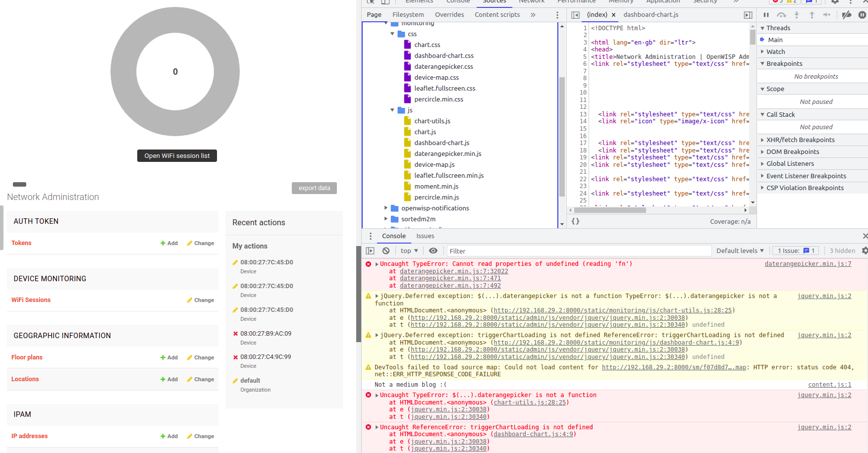The height and width of the screenshot is (453, 868).
Task: Open the Filesystem tab
Action: coord(408,14)
